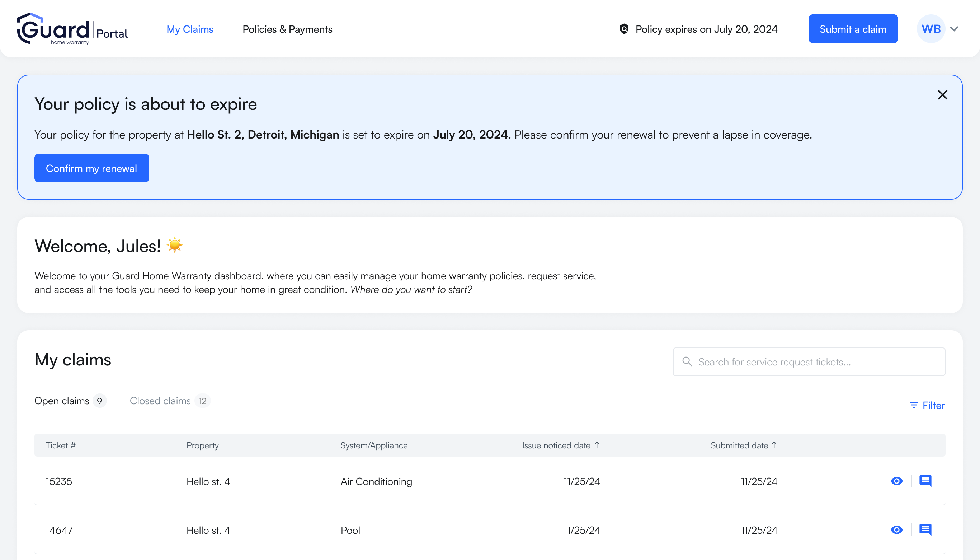980x560 pixels.
Task: Sort by Issue noticed date arrow
Action: [597, 445]
